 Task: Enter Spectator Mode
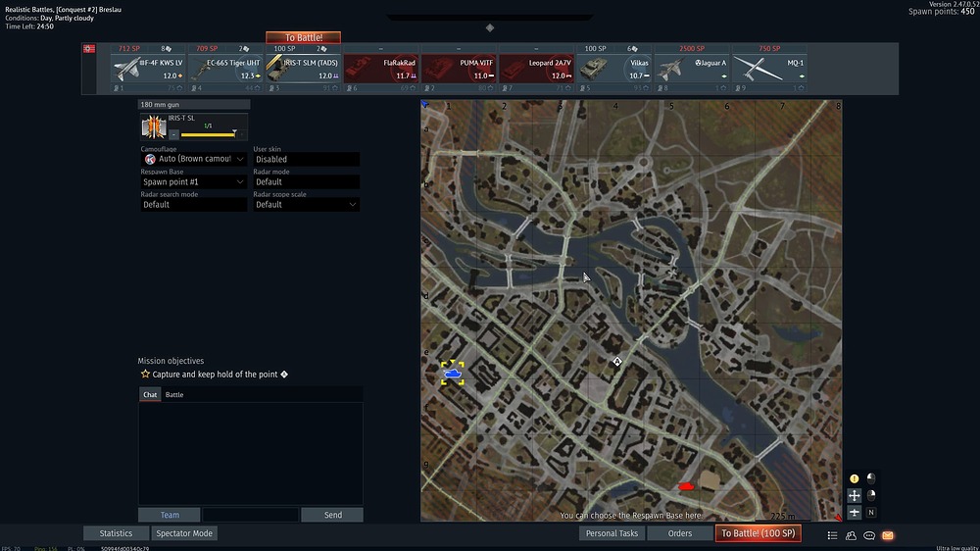pos(184,533)
